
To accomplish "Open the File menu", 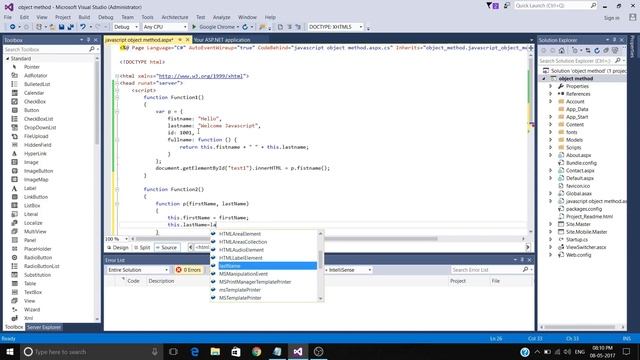I will (8, 17).
